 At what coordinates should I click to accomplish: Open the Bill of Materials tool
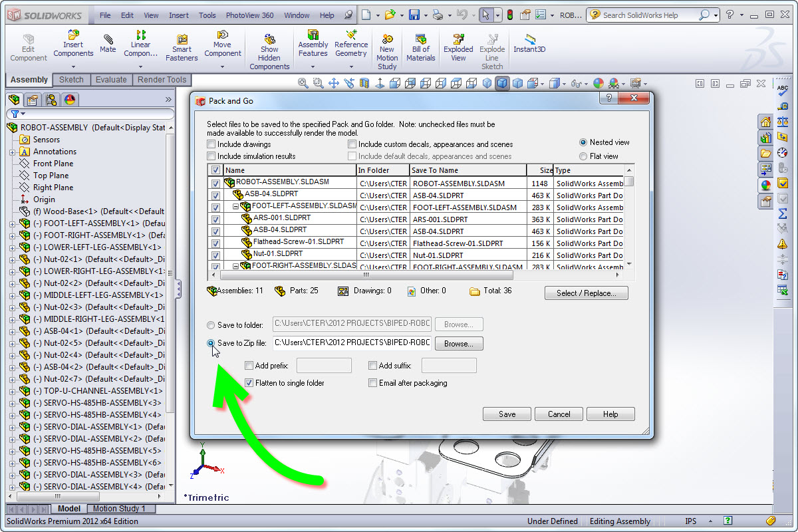click(420, 48)
